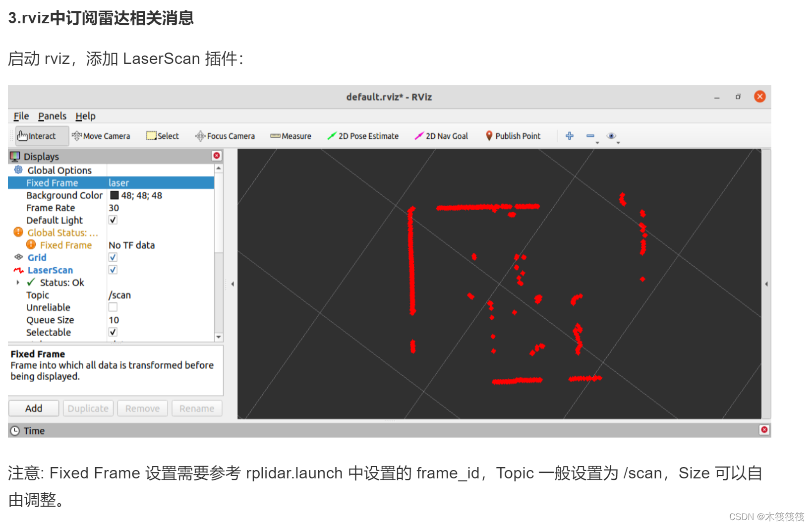Click the Global Status row label
Viewport: 812px width, 526px height.
(62, 232)
